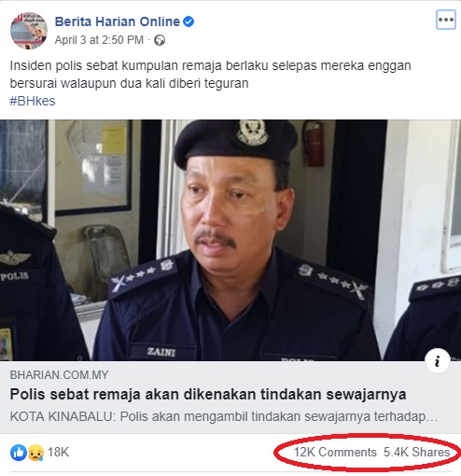This screenshot has width=461, height=476.
Task: Click the sad crying reaction icon
Action: [x=35, y=453]
